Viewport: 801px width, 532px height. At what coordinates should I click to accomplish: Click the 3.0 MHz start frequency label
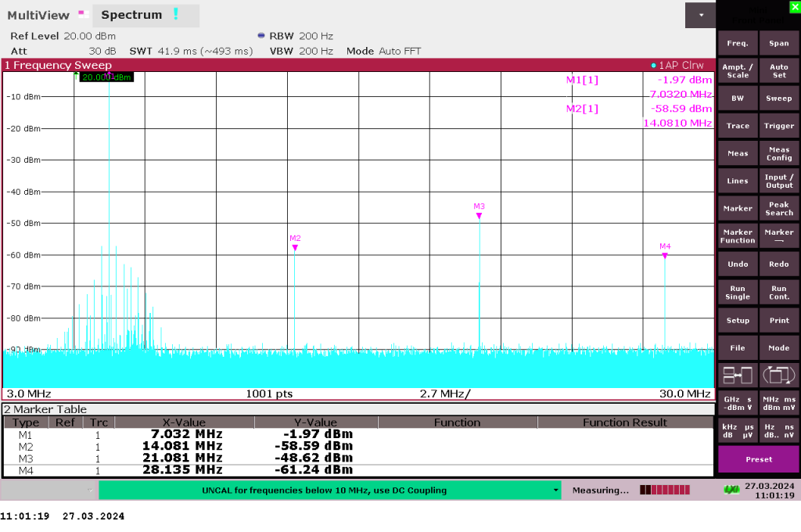[29, 394]
